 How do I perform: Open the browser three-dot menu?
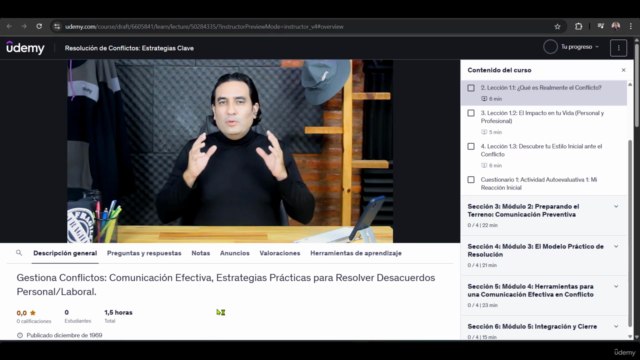point(631,27)
